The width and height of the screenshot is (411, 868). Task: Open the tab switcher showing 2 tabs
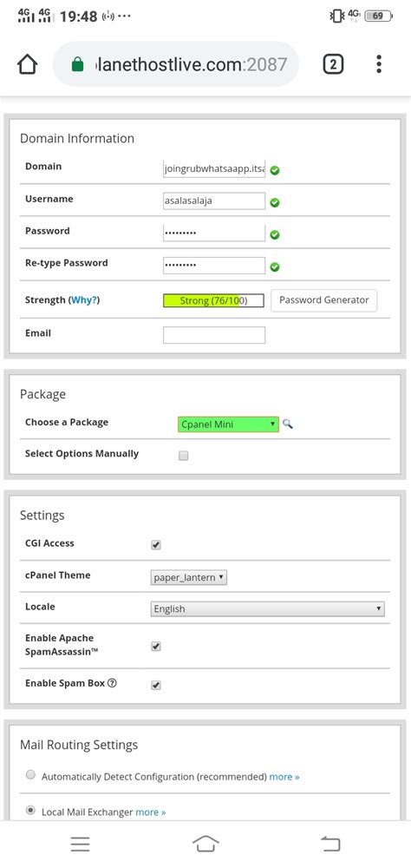point(333,64)
